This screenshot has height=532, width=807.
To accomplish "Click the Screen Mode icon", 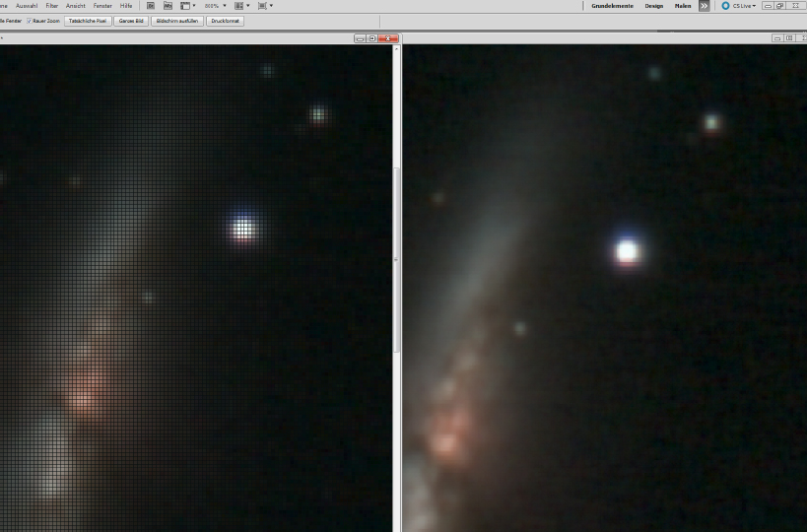I will pos(264,6).
